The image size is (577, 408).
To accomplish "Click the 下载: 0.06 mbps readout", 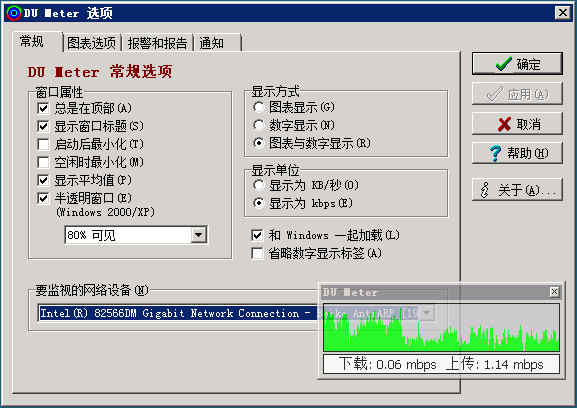I will (x=387, y=364).
